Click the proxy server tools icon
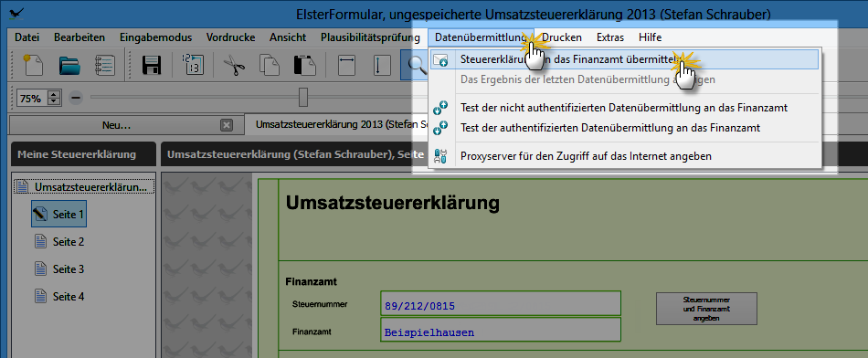This screenshot has height=358, width=868. pos(440,156)
